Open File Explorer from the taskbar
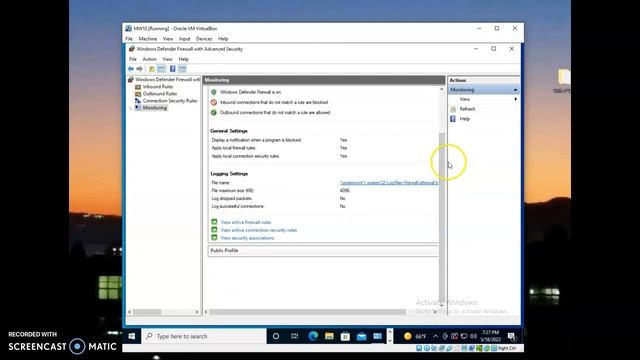This screenshot has width=640, height=360. point(329,336)
